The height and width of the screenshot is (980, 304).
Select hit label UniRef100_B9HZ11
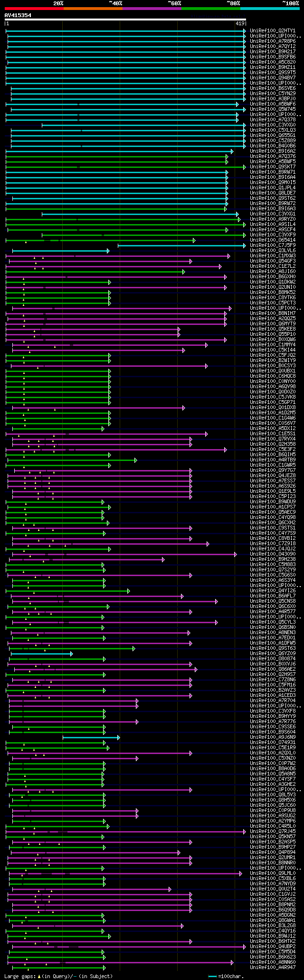point(273,67)
